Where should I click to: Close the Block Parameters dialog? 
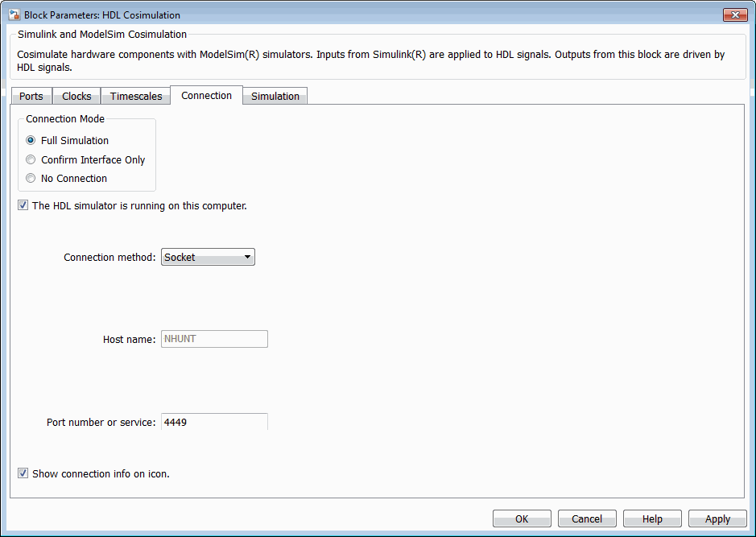coord(735,15)
